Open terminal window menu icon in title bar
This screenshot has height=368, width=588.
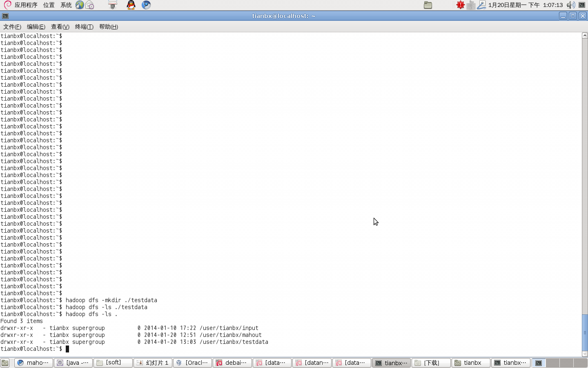tap(5, 16)
